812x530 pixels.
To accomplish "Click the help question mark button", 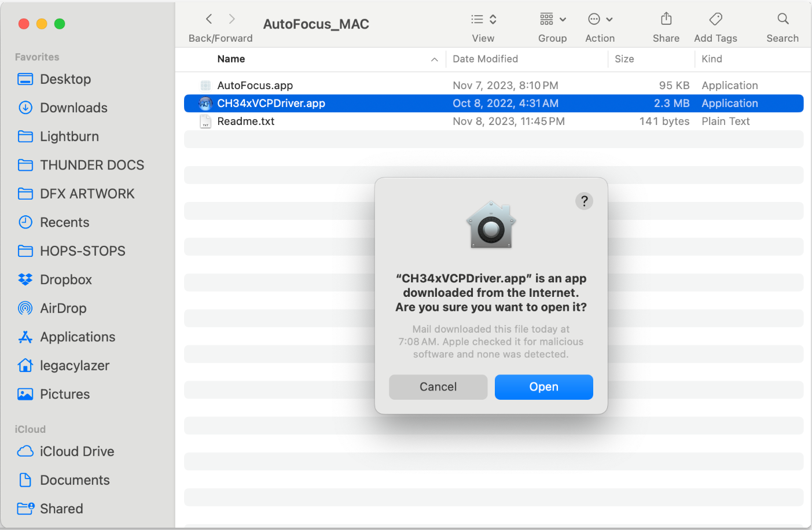I will 584,201.
